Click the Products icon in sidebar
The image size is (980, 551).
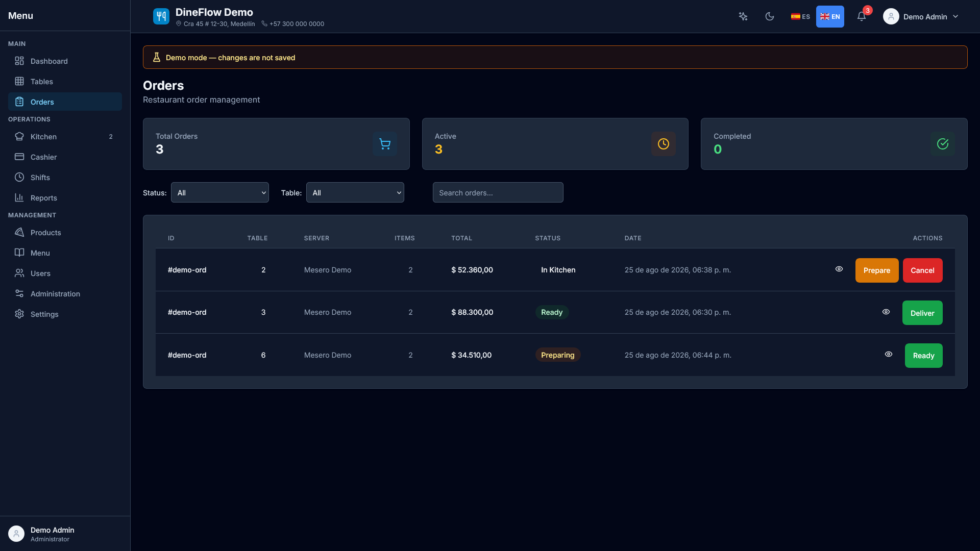pos(19,232)
